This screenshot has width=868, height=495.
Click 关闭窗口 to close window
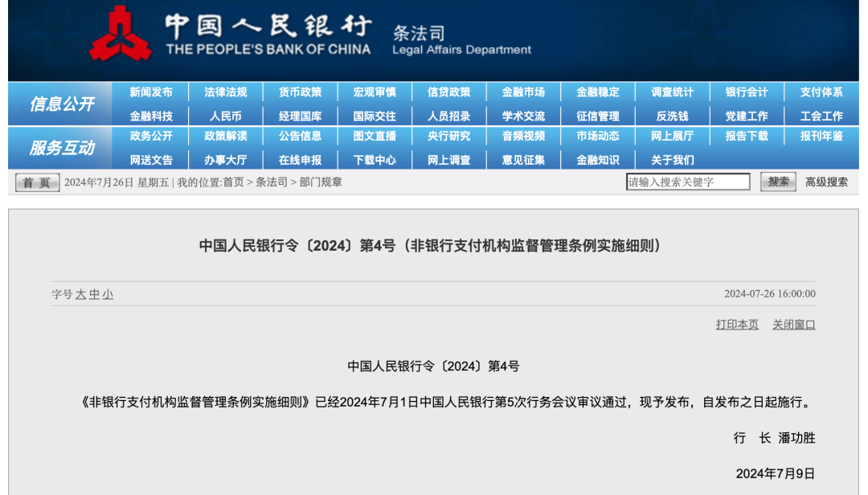pos(794,325)
